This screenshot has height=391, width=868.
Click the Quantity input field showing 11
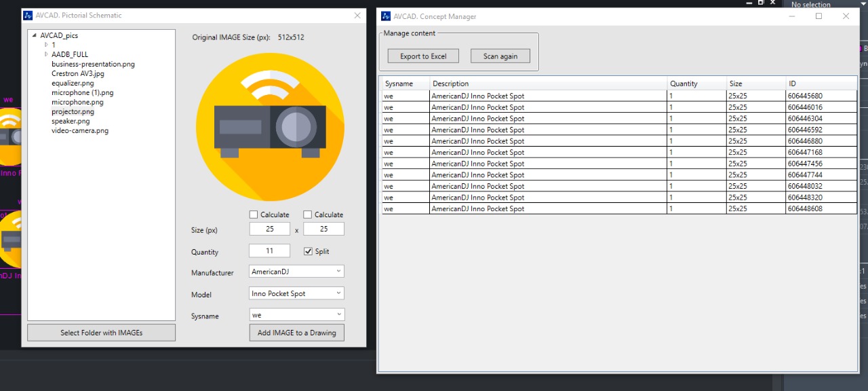click(x=270, y=251)
